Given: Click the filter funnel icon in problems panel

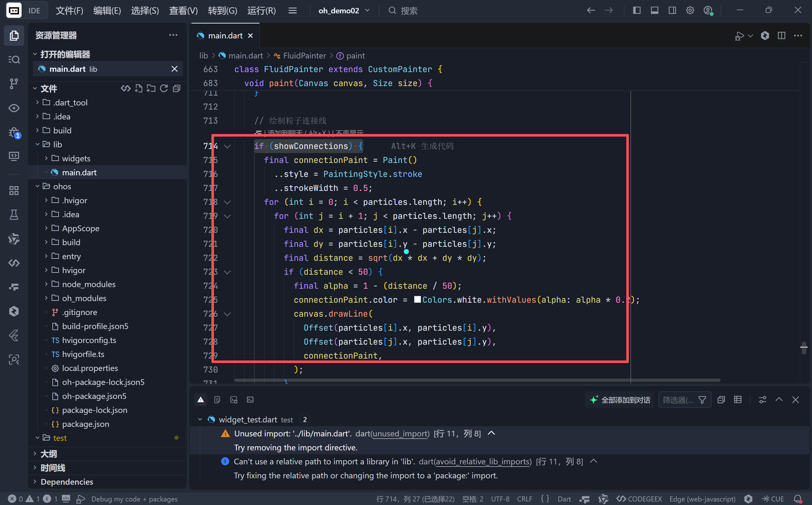Looking at the screenshot, I should pos(702,400).
